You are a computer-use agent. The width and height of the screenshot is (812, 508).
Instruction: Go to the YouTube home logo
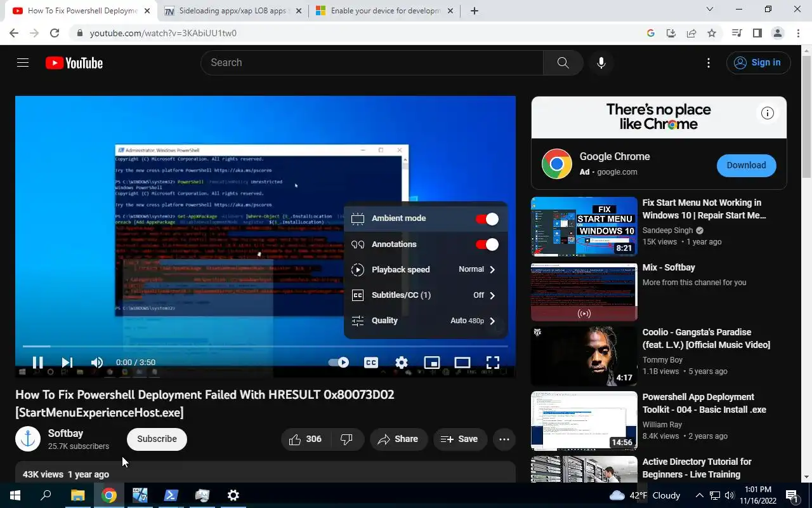74,63
